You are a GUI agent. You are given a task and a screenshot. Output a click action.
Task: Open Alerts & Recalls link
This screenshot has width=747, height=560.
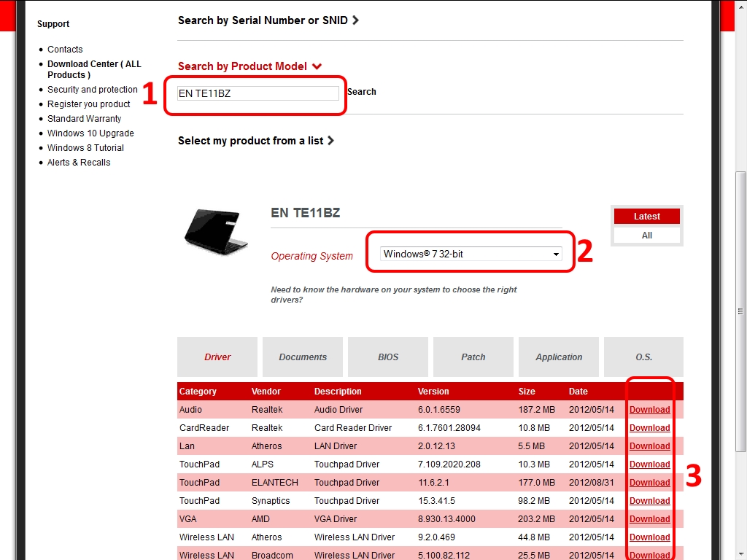click(x=79, y=163)
